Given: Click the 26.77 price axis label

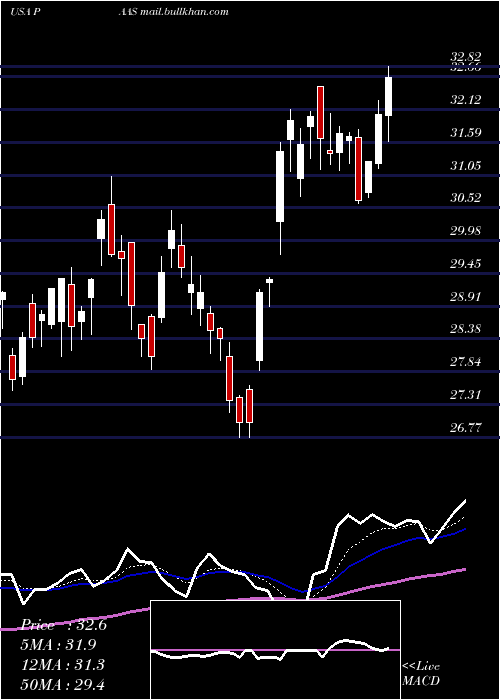Looking at the screenshot, I should (x=466, y=428).
